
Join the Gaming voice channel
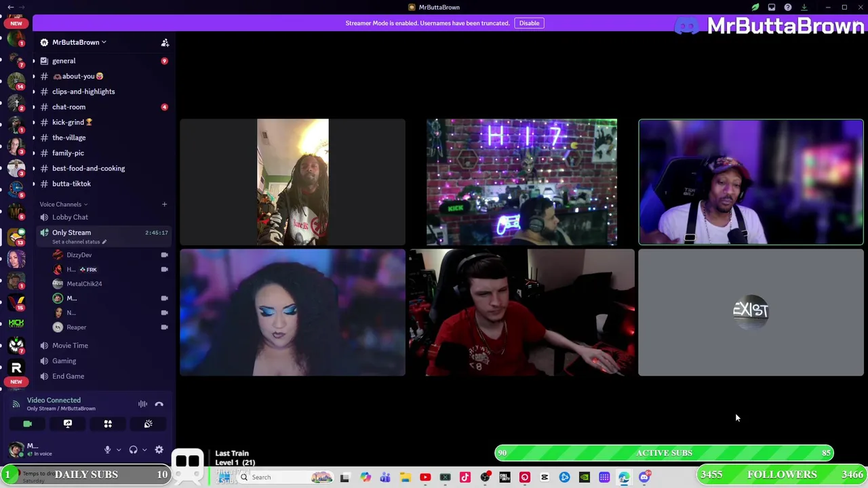click(x=64, y=361)
